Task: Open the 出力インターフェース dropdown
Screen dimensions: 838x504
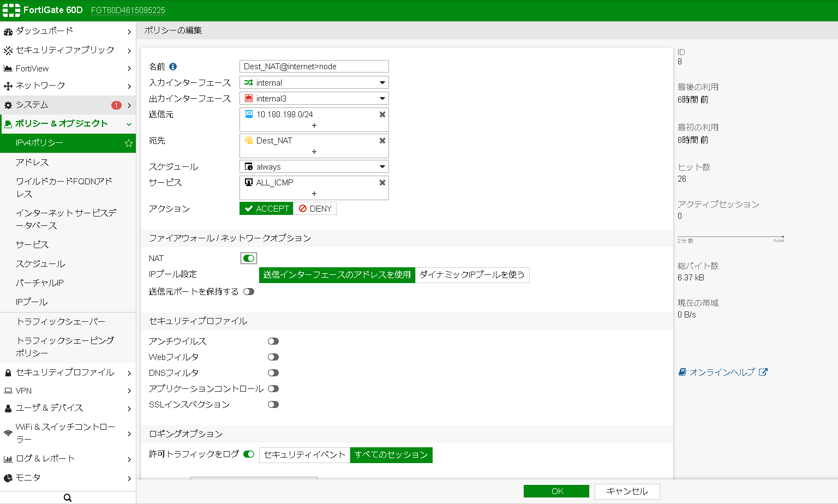Action: pyautogui.click(x=314, y=99)
